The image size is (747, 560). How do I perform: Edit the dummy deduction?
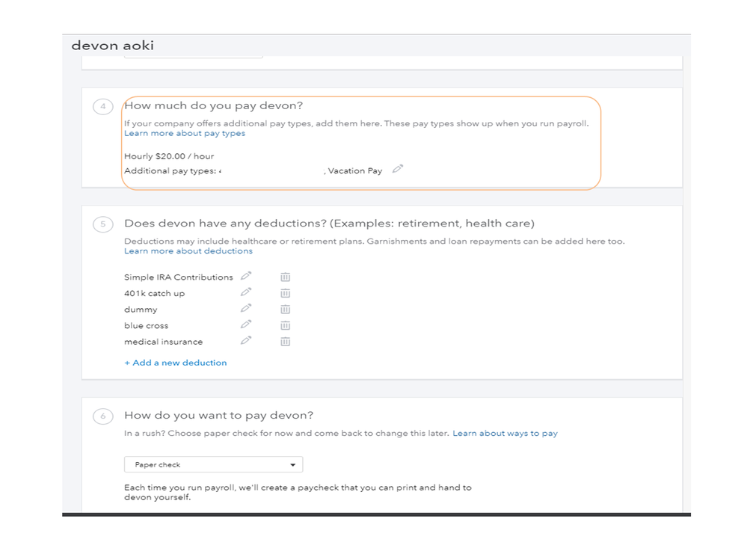point(246,308)
